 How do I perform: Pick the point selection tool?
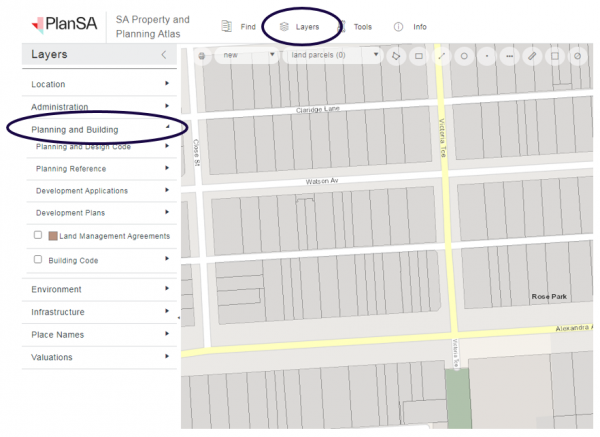click(x=487, y=56)
